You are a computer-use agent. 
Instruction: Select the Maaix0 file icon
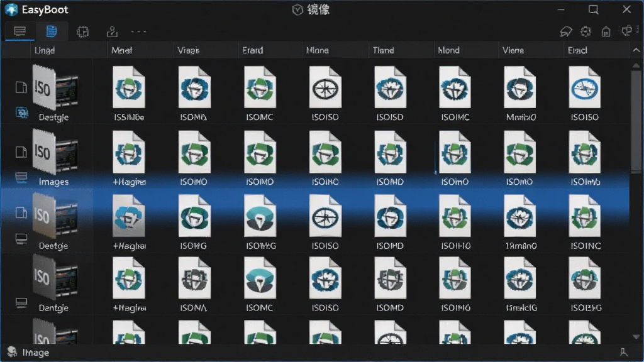tap(520, 87)
